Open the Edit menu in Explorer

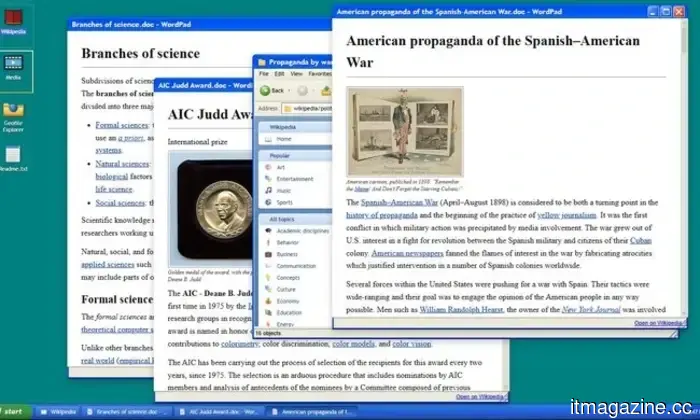[279, 74]
